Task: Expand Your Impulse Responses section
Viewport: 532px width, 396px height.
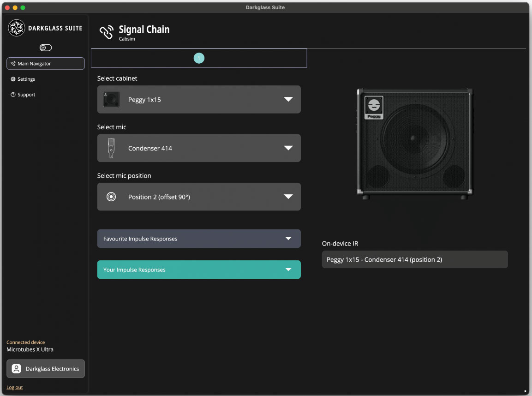Action: click(199, 270)
